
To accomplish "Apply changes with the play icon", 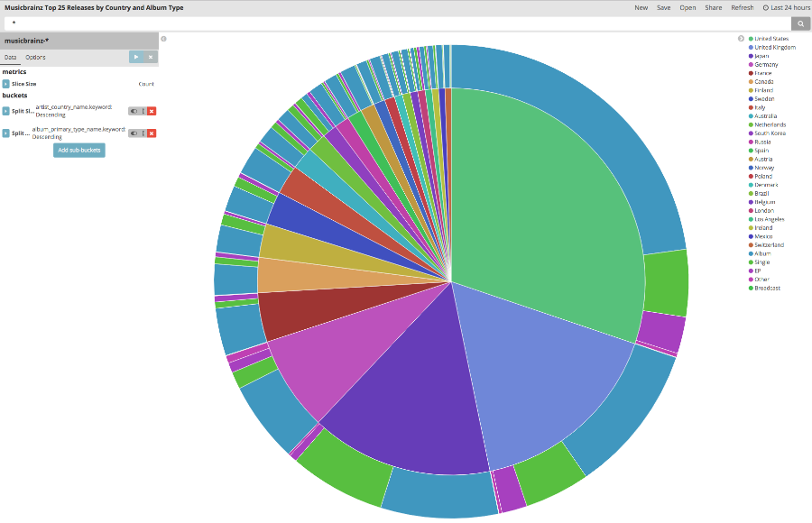I will pyautogui.click(x=136, y=57).
